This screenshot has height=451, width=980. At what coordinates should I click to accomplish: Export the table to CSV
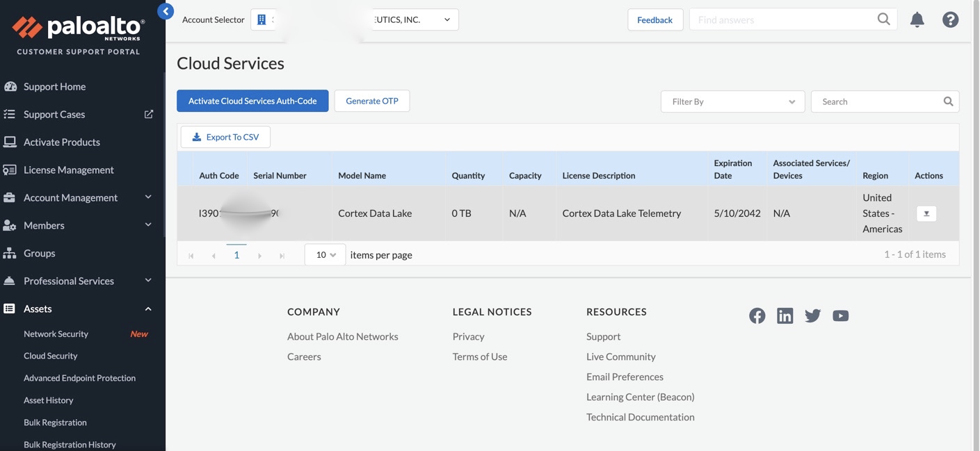pyautogui.click(x=225, y=137)
